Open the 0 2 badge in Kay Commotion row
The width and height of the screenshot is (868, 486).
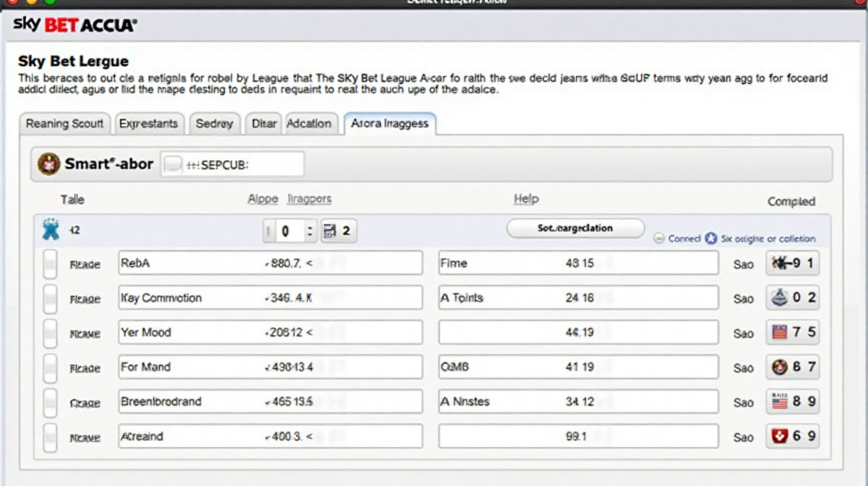793,297
